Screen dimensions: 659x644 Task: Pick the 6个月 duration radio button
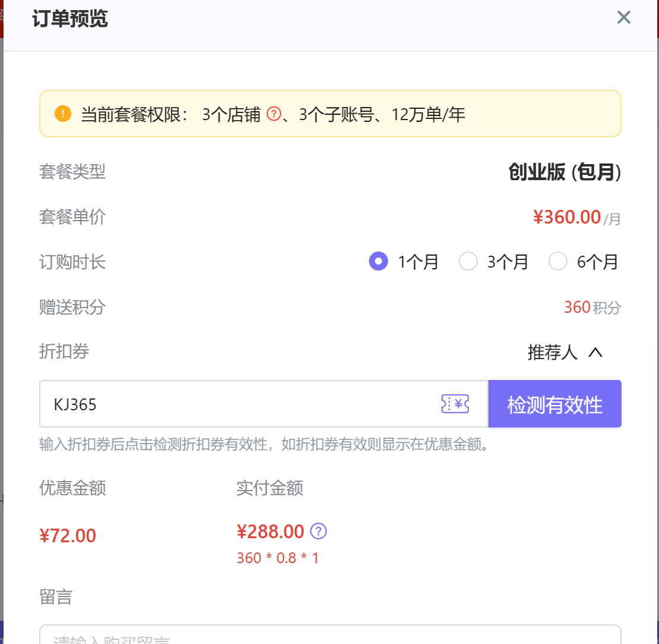(x=558, y=261)
